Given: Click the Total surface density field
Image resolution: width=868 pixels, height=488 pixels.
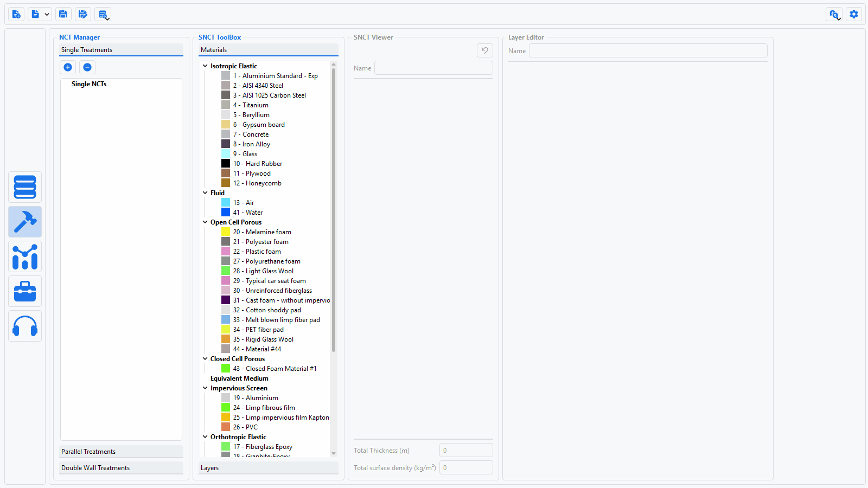Looking at the screenshot, I should [466, 468].
